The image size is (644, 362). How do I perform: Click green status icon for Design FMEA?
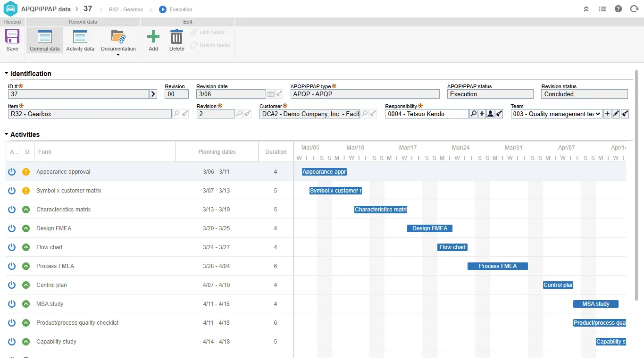(26, 228)
